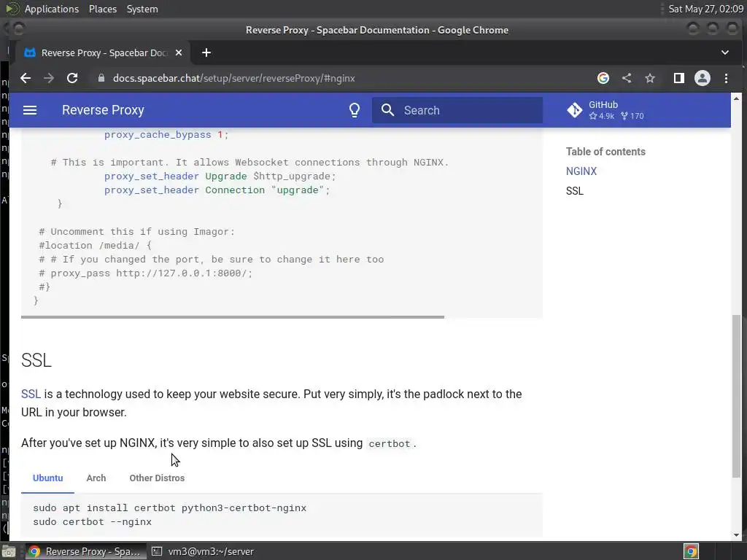
Task: Click the Reverse Proxy header title
Action: [x=103, y=110]
